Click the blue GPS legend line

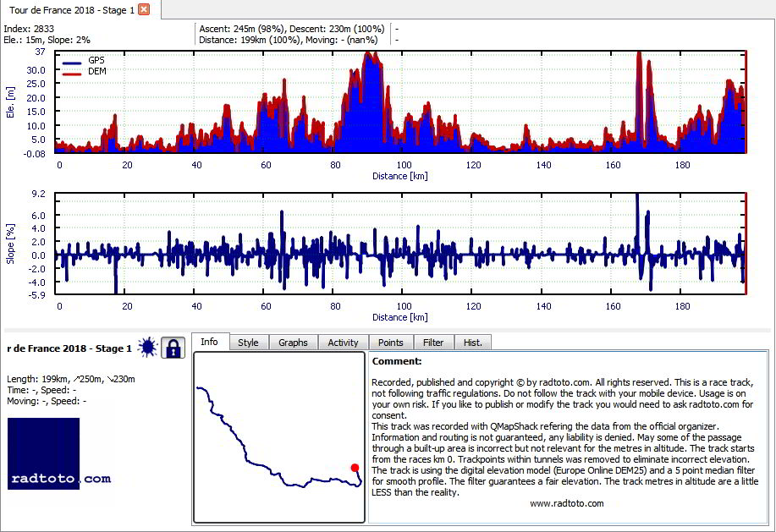72,63
